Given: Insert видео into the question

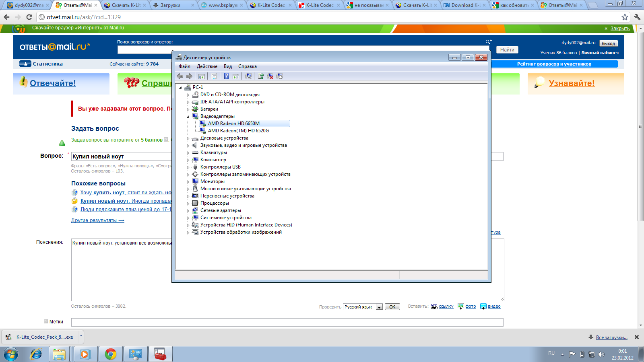Looking at the screenshot, I should click(494, 306).
